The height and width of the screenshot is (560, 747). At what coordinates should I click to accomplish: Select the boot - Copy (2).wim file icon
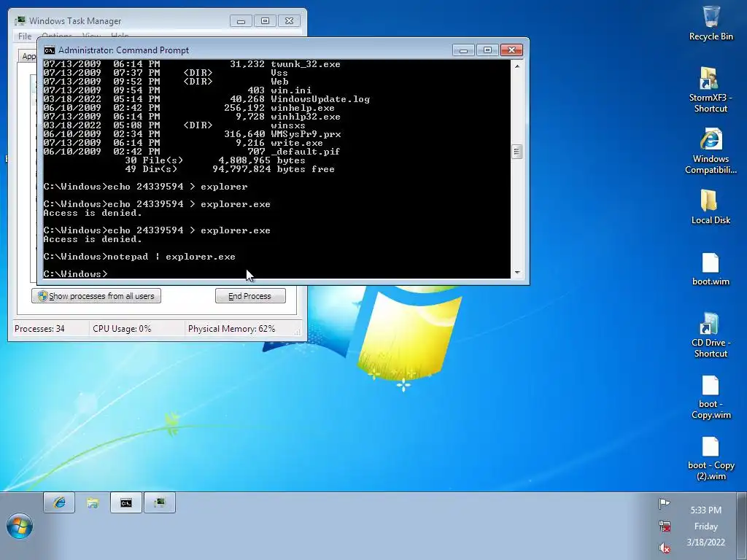click(711, 459)
